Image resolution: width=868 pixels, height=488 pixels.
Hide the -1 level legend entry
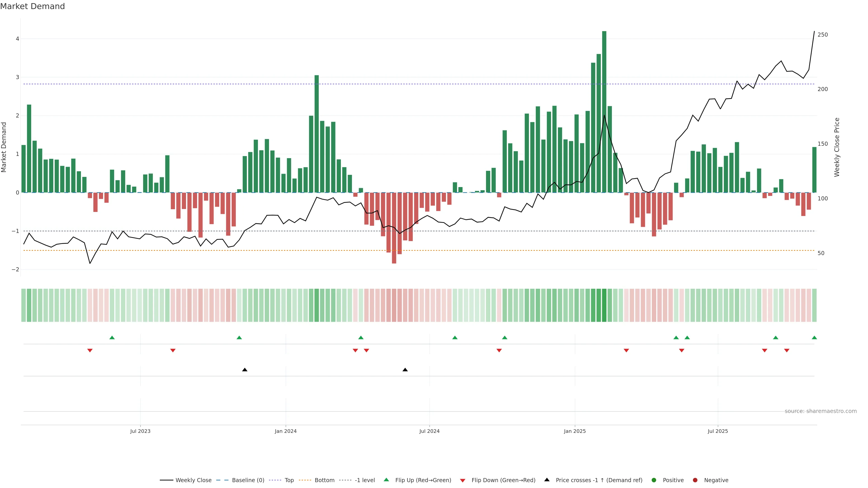pos(365,480)
